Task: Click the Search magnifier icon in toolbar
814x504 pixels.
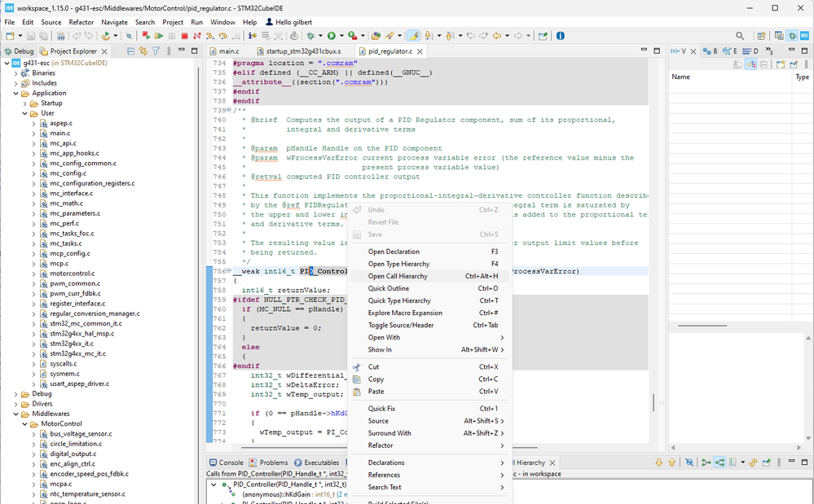Action: pyautogui.click(x=740, y=36)
